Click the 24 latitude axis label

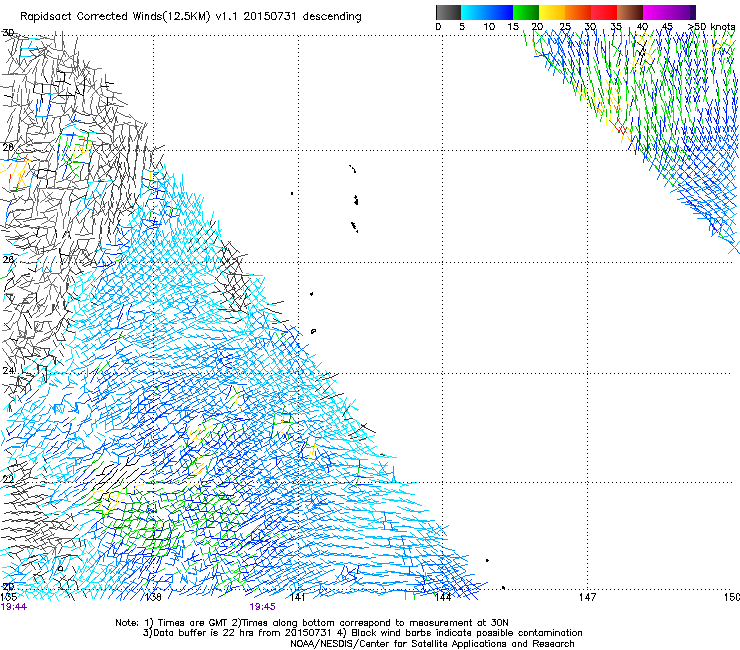click(x=8, y=371)
